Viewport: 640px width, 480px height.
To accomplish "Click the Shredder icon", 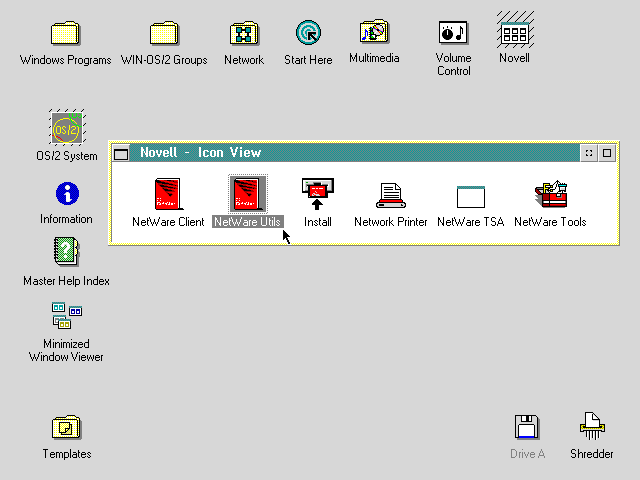I will [x=592, y=428].
